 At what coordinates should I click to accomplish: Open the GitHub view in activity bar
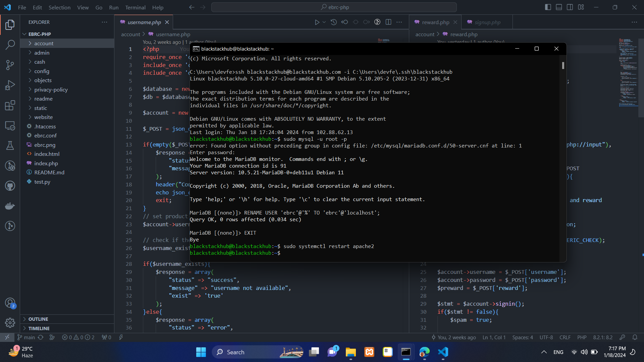pyautogui.click(x=10, y=186)
